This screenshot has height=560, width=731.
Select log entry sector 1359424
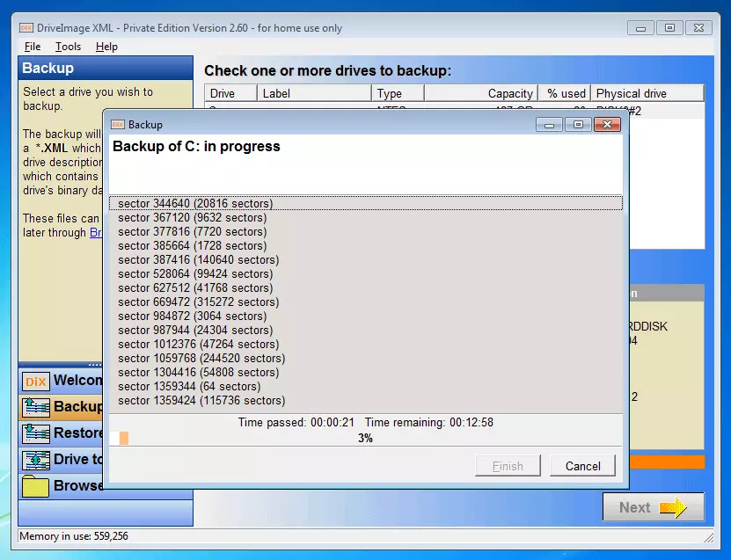tap(201, 400)
